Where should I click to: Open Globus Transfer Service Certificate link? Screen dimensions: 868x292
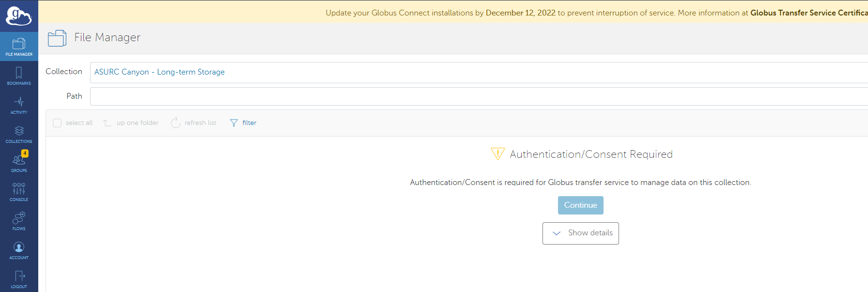[x=808, y=13]
